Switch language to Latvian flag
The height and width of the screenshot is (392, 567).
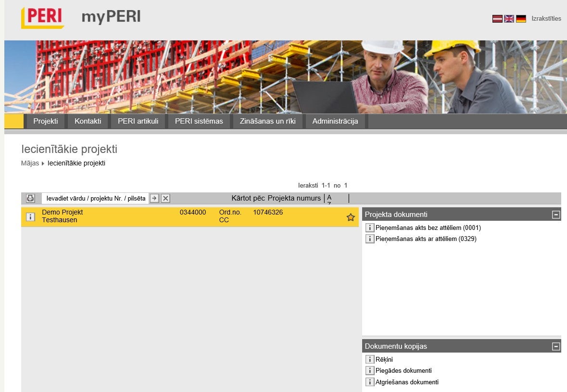click(x=497, y=19)
